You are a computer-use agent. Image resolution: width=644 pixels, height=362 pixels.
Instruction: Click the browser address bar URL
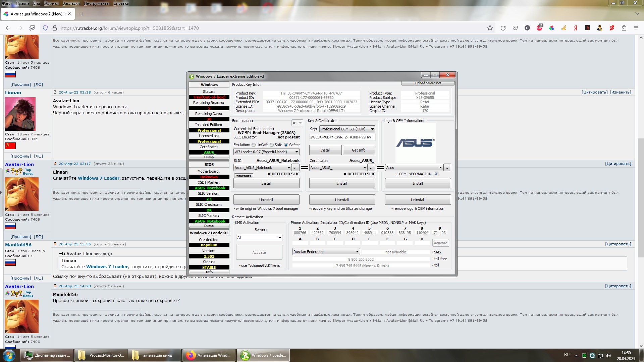[x=129, y=28]
